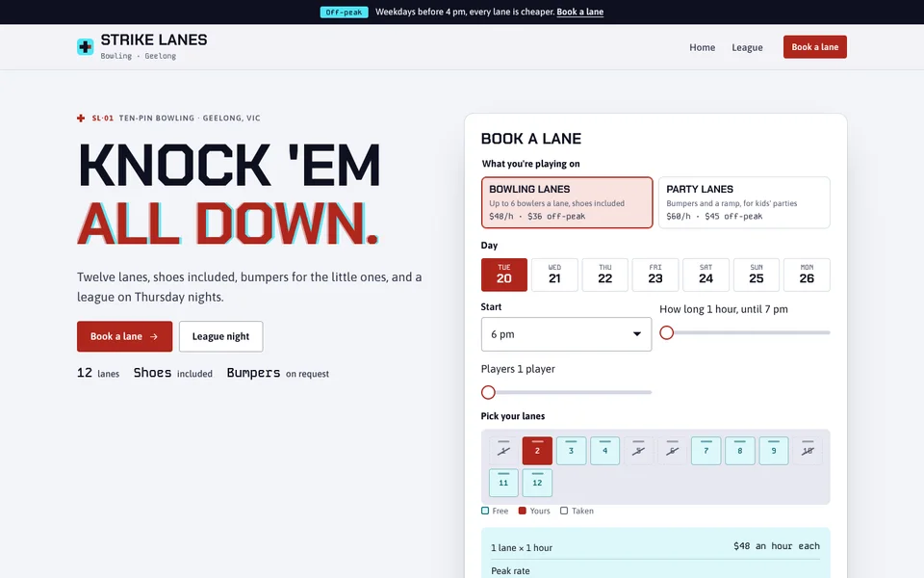Click the "BOOK A LANE" panel heading
This screenshot has width=924, height=578.
point(531,139)
